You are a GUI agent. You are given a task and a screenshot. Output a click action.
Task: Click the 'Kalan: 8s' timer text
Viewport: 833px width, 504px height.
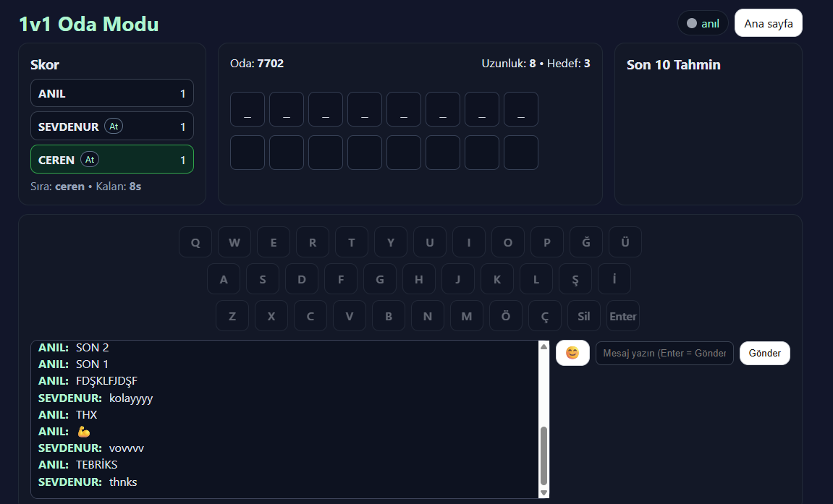point(119,187)
